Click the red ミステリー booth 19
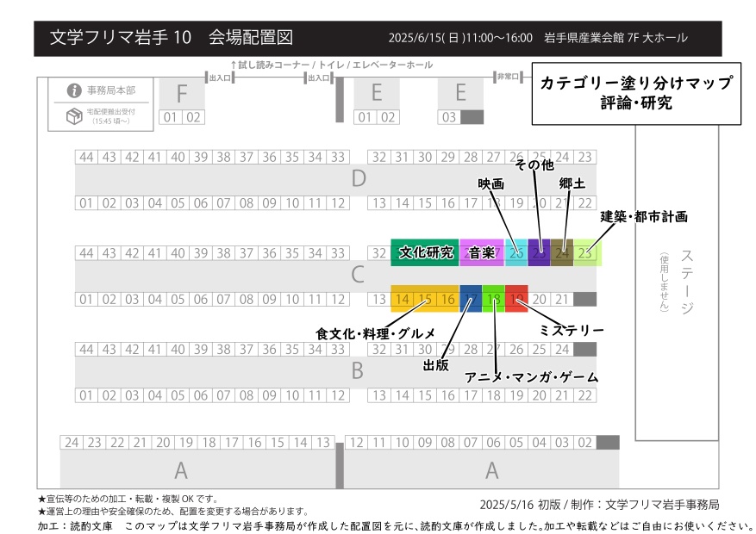This screenshot has height=534, width=756. pos(515,299)
